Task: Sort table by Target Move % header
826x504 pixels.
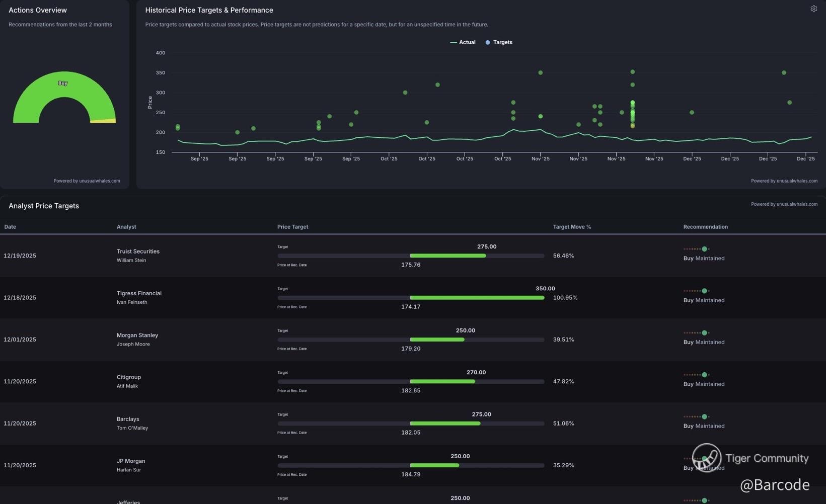Action: coord(572,227)
